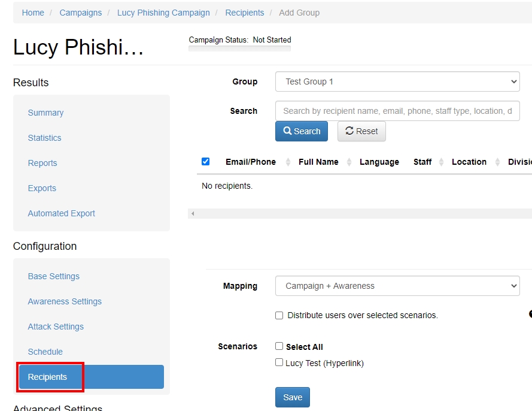
Task: Click into the recipient search text field
Action: click(397, 111)
